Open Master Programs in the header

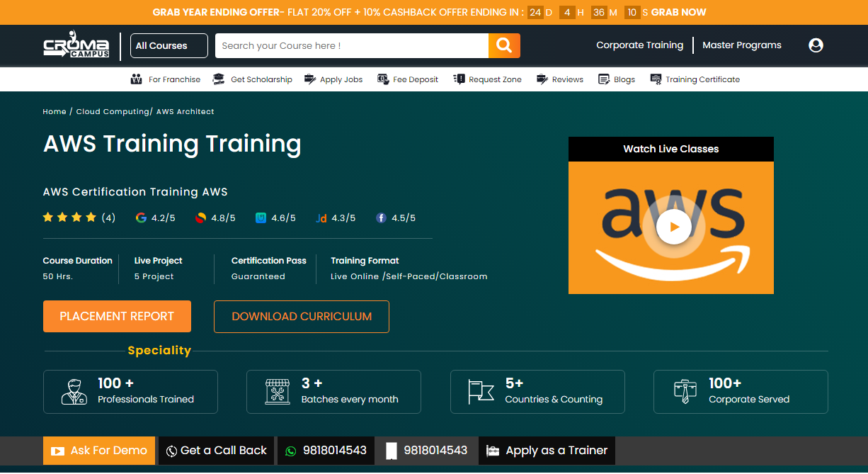tap(742, 45)
